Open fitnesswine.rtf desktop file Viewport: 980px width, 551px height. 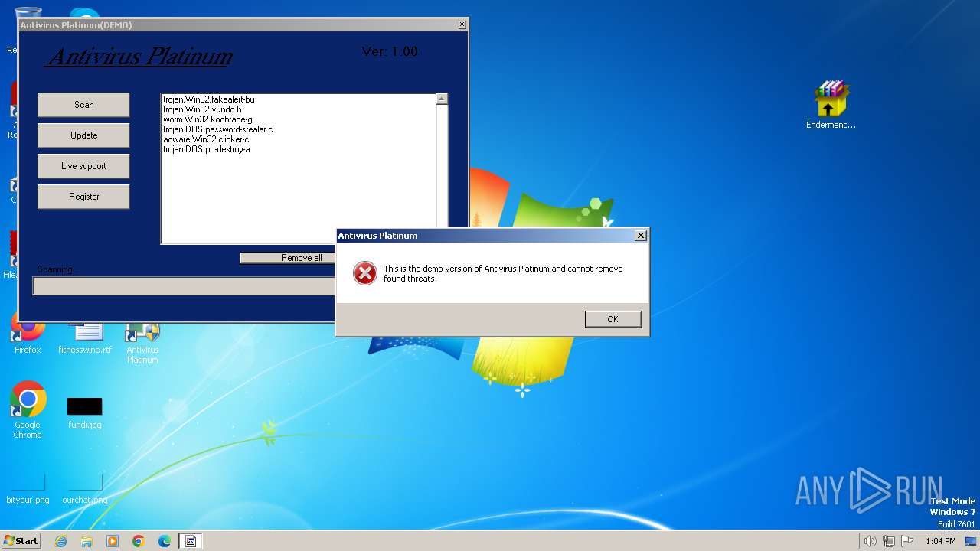(x=85, y=337)
